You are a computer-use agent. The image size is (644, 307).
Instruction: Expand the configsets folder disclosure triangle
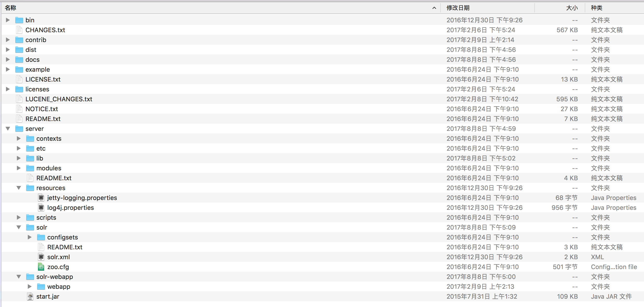(30, 237)
